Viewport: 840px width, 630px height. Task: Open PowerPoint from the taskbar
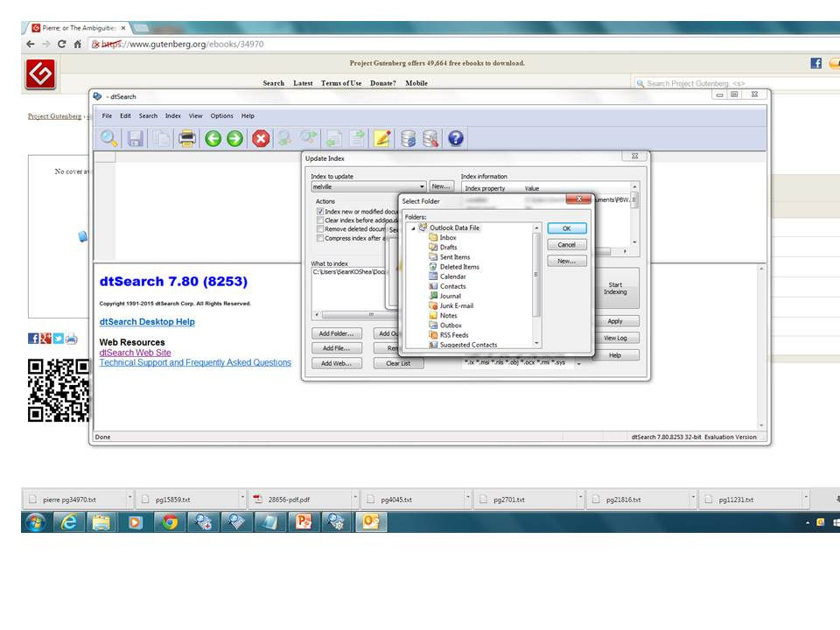304,521
